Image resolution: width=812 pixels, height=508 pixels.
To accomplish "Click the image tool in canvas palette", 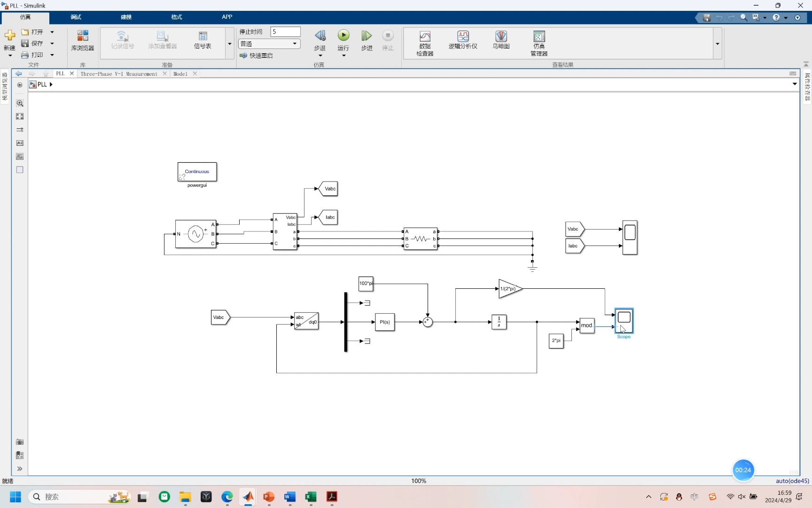I will point(20,156).
